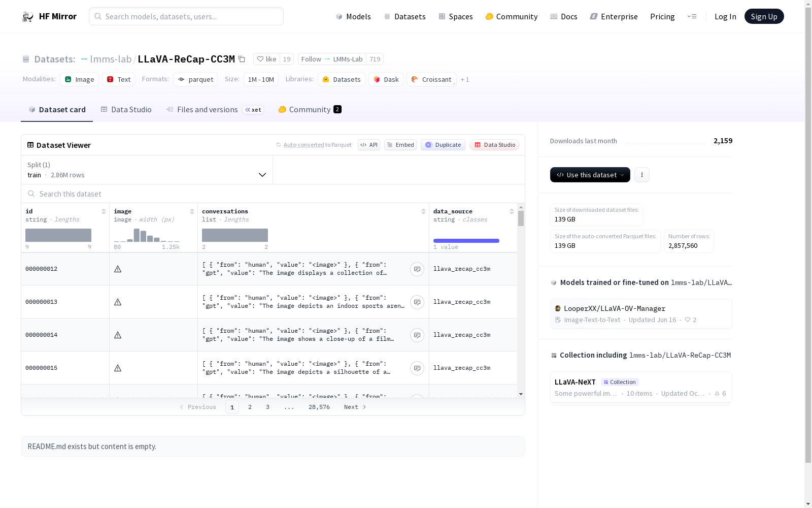
Task: Sort by the data_source column
Action: (x=512, y=212)
